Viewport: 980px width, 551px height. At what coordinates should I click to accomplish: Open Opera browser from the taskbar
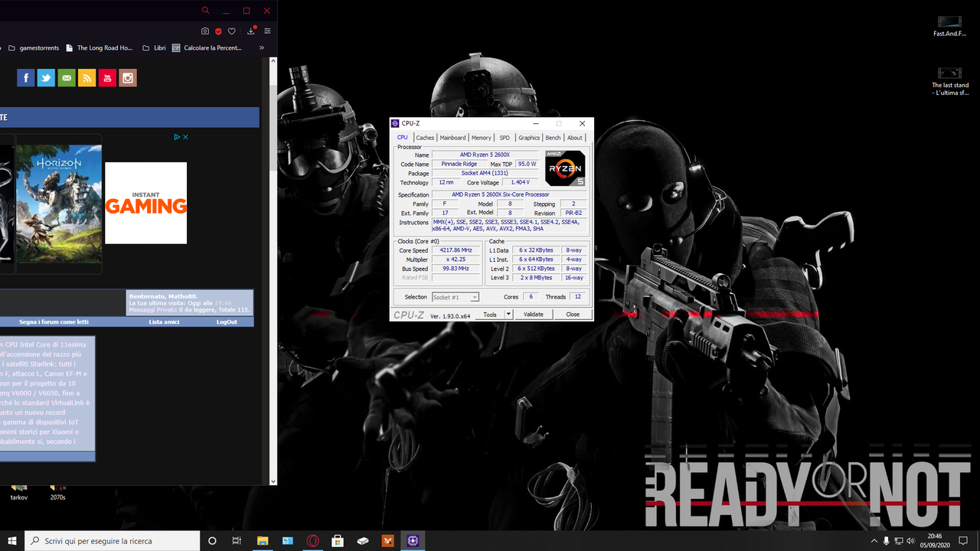312,541
